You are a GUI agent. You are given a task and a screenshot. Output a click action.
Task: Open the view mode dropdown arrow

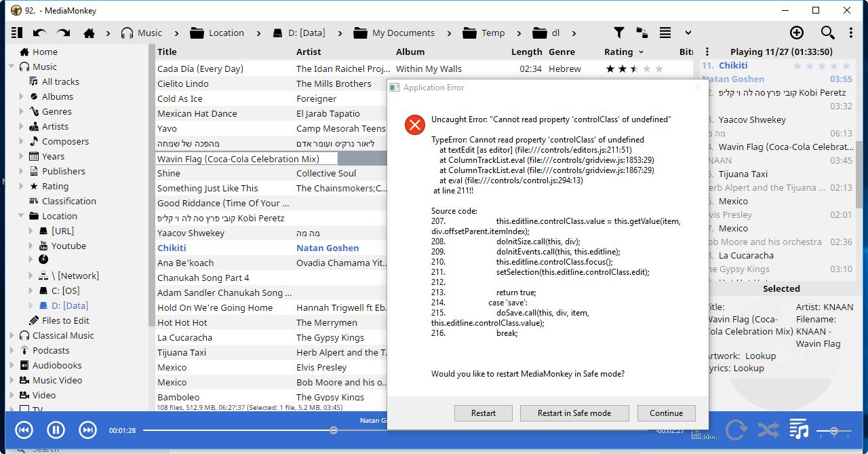688,33
